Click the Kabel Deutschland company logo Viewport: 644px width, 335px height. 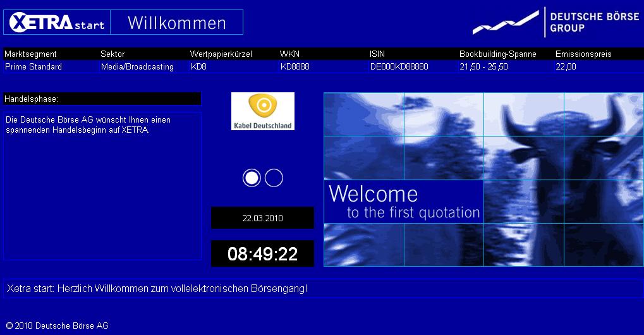[263, 111]
